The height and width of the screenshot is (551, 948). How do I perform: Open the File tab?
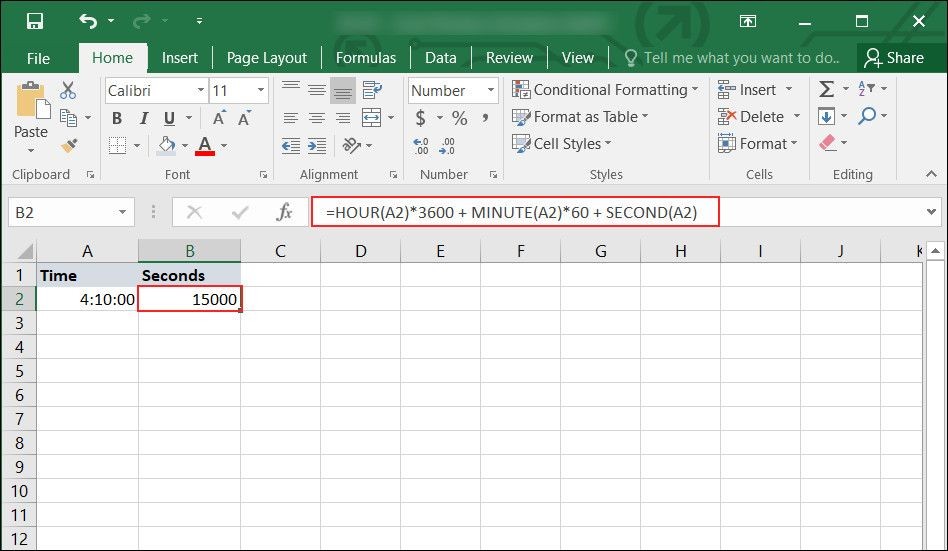[x=38, y=58]
